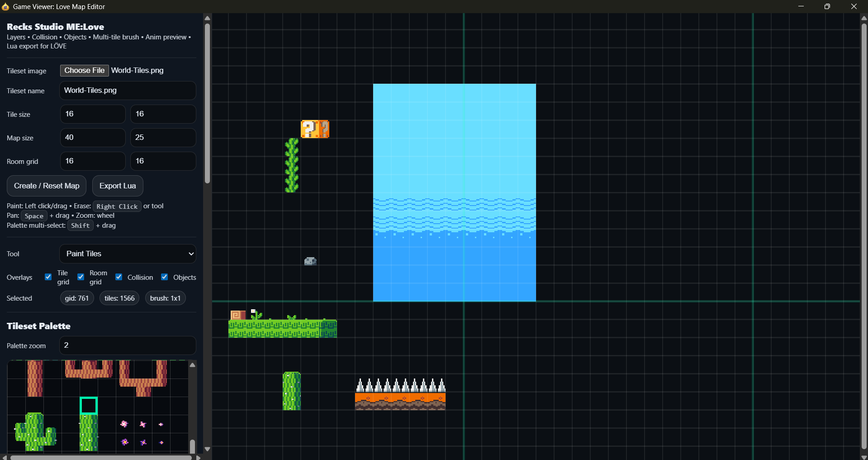This screenshot has height=460, width=868.
Task: Click the 'brush: 1x1' label
Action: pos(165,298)
